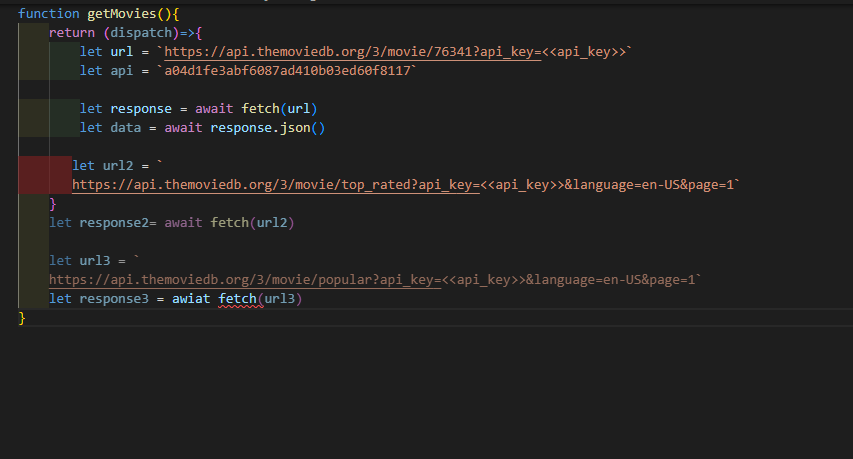Image resolution: width=853 pixels, height=459 pixels.
Task: Place cursor on the getMovies function name
Action: (122, 14)
